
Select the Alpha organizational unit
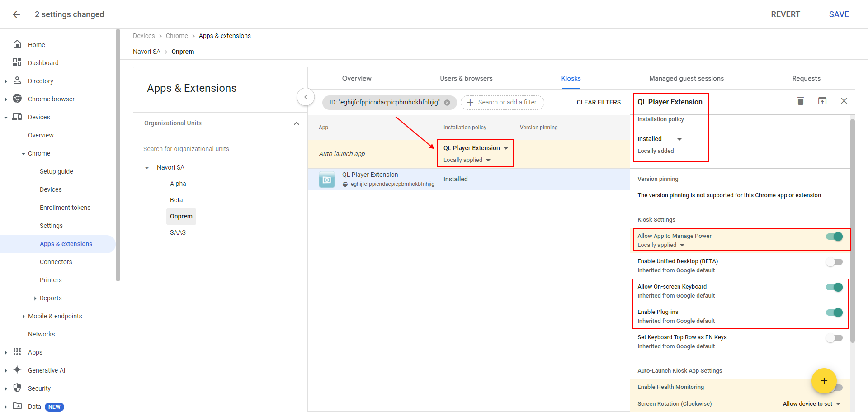pos(178,184)
